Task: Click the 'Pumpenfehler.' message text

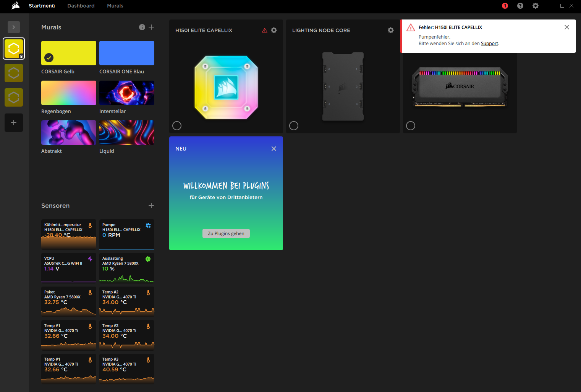Action: pyautogui.click(x=434, y=37)
